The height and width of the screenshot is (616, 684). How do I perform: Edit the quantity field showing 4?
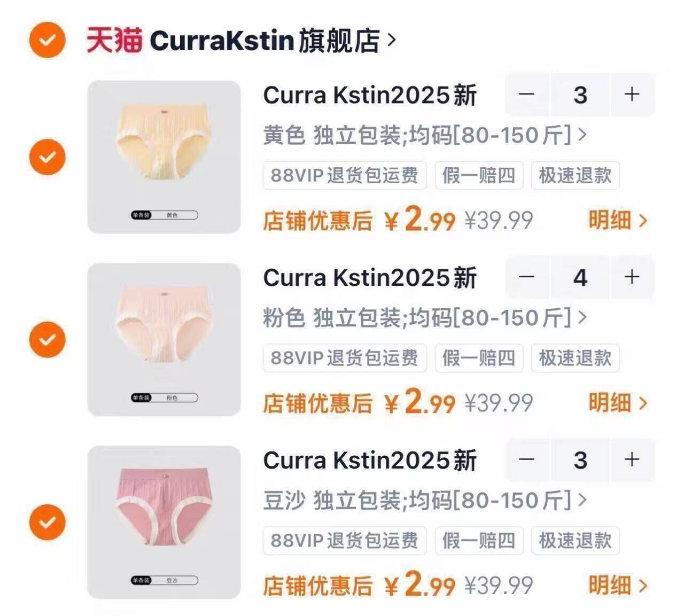(x=580, y=277)
